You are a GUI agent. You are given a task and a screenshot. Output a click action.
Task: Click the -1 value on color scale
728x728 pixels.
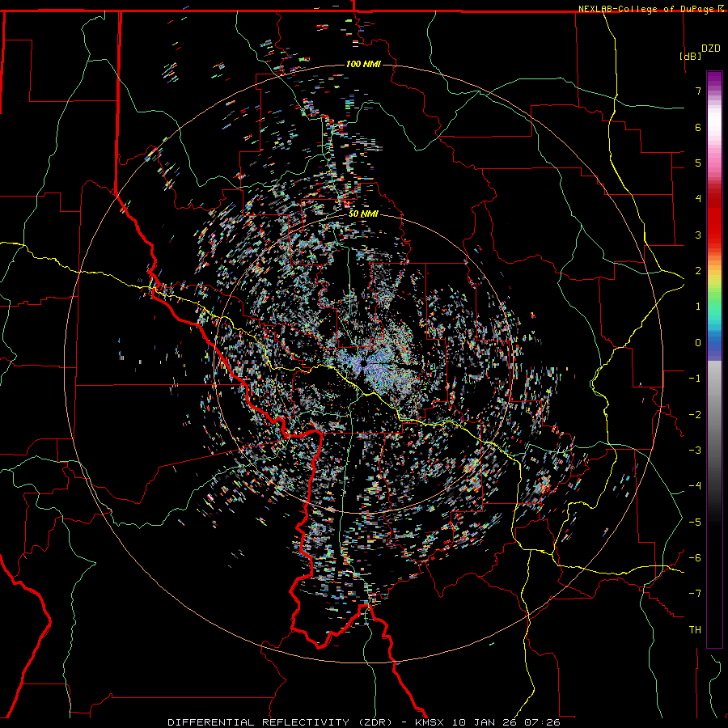695,379
